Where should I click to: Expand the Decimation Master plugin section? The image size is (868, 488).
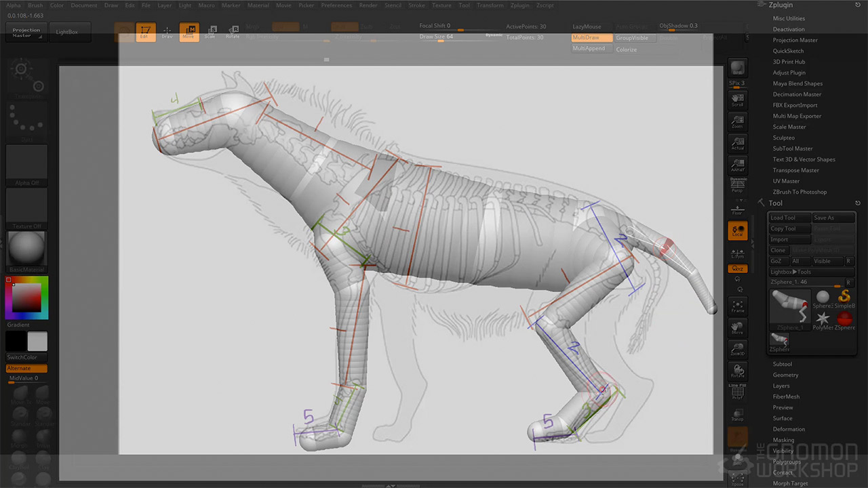click(797, 94)
